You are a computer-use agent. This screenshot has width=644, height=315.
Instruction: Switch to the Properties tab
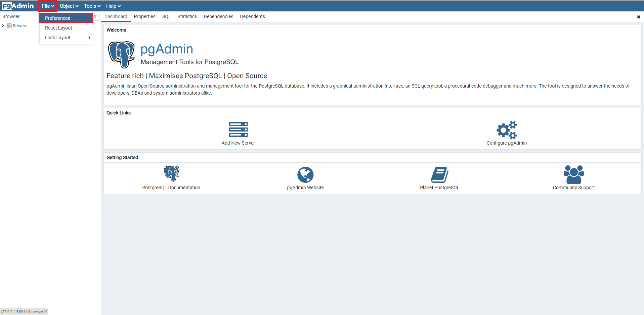144,16
